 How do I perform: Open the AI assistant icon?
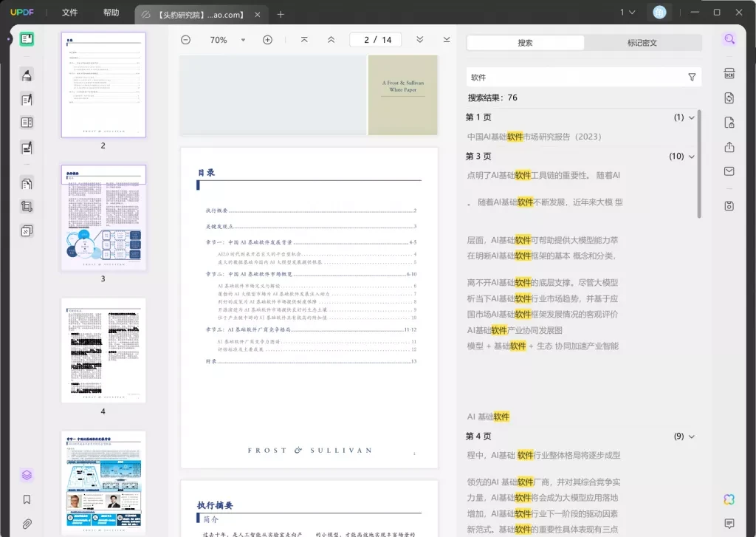(729, 499)
